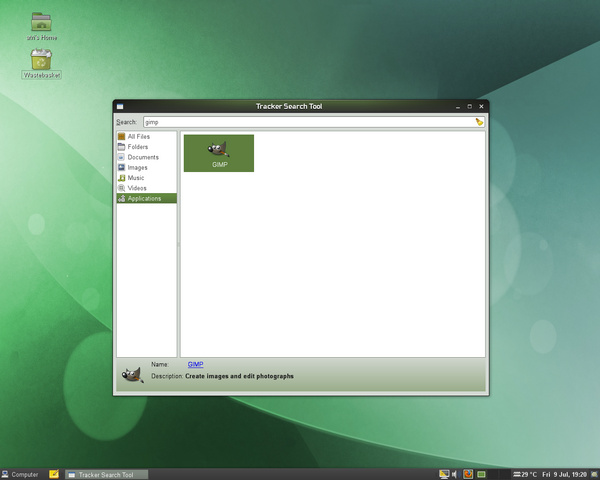Viewport: 600px width, 480px height.
Task: Select the Documents category
Action: click(147, 157)
